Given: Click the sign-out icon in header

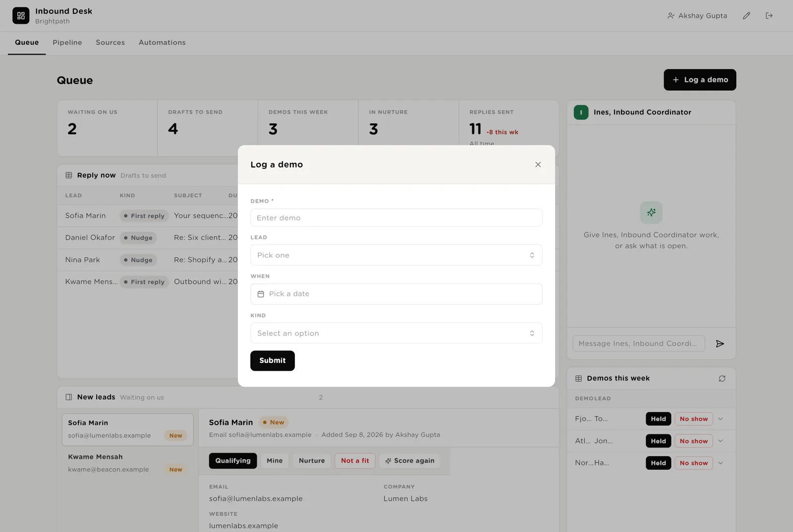Looking at the screenshot, I should 769,16.
